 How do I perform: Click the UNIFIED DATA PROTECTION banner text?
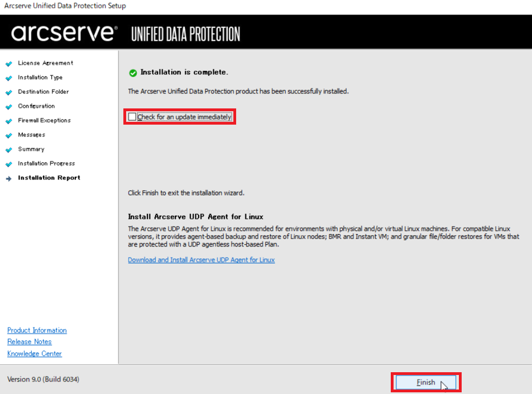[185, 34]
